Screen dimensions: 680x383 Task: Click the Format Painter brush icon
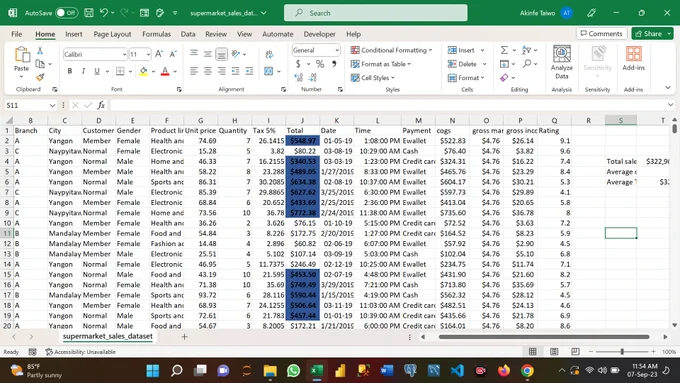[40, 77]
